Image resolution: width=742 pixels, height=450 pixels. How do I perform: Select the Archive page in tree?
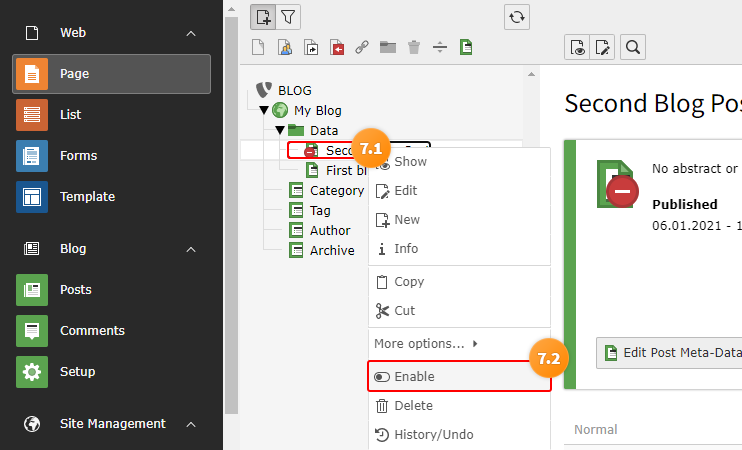click(x=332, y=250)
